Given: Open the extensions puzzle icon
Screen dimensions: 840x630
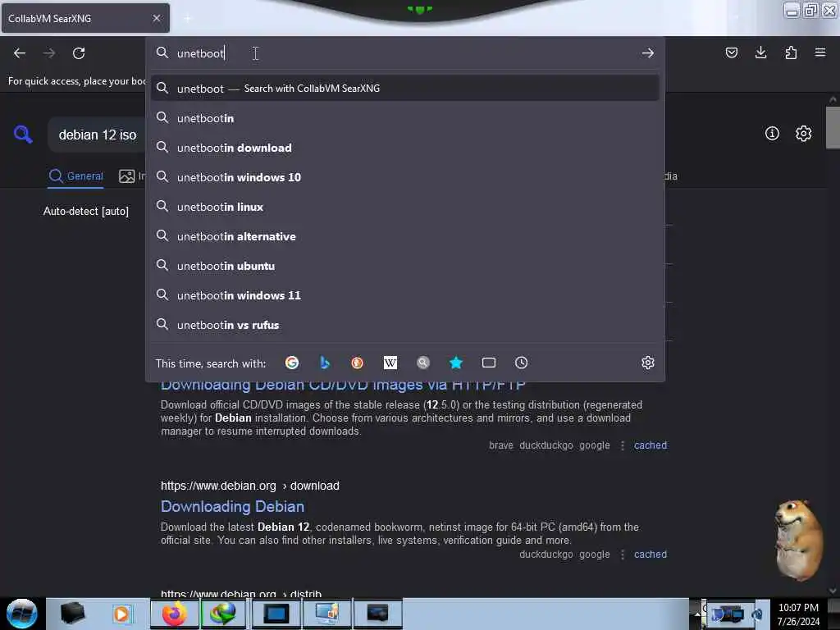Looking at the screenshot, I should (791, 52).
